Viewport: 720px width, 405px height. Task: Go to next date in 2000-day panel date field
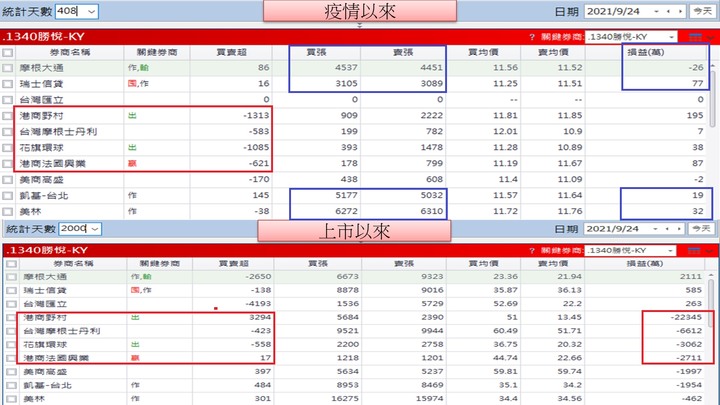(679, 229)
